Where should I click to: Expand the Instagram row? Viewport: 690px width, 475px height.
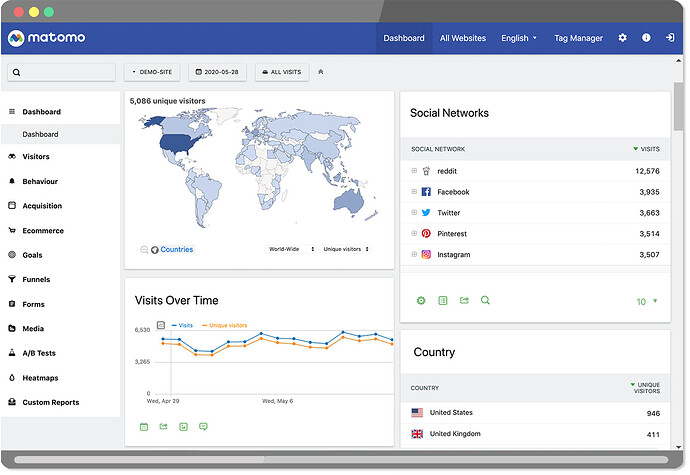(414, 254)
